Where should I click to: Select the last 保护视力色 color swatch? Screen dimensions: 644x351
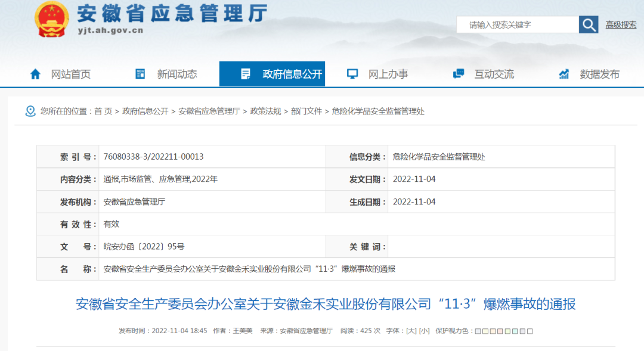pos(530,331)
